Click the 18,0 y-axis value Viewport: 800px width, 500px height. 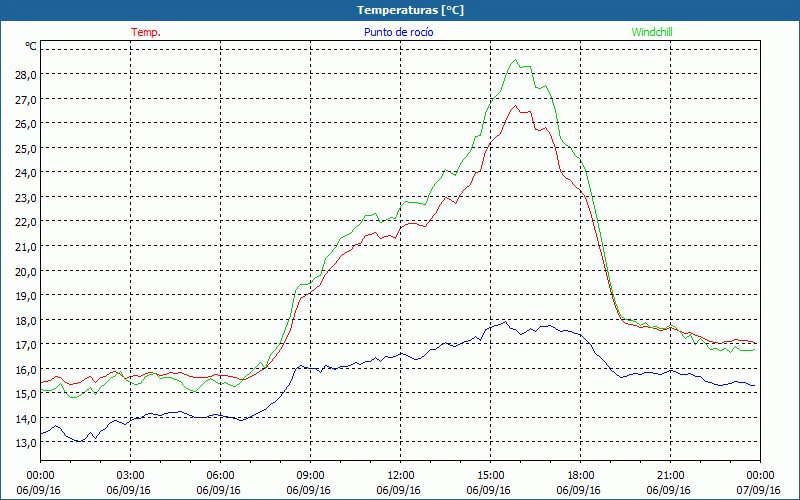pos(26,320)
